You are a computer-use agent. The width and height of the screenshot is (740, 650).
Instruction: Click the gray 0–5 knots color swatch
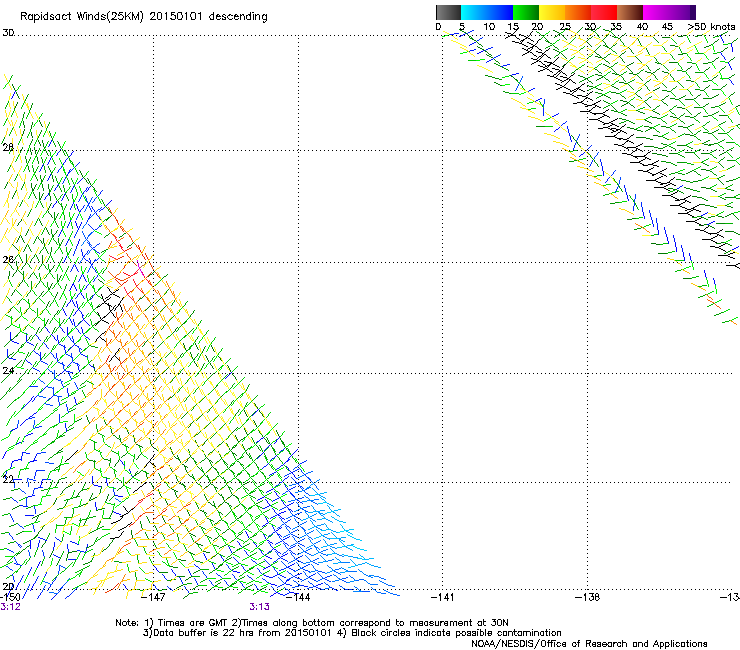pos(448,12)
